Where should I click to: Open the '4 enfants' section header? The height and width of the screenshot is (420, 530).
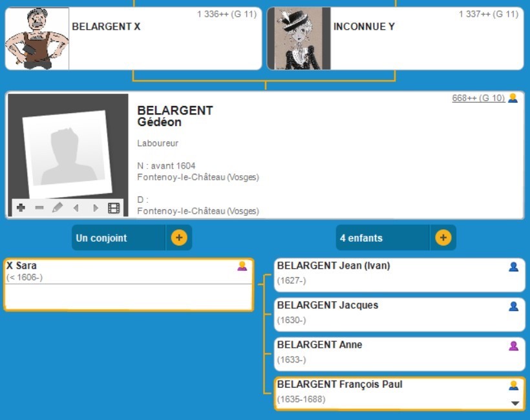coord(383,238)
